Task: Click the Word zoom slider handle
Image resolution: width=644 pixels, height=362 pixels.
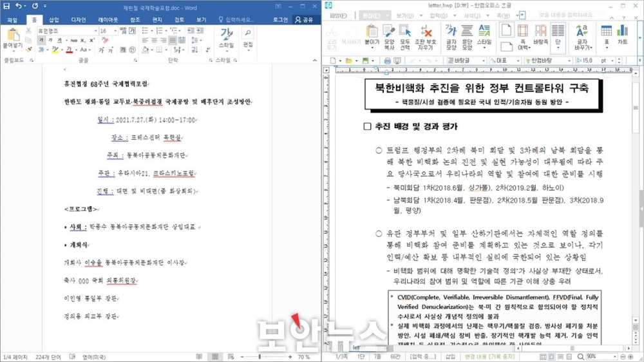Action: tap(260, 357)
